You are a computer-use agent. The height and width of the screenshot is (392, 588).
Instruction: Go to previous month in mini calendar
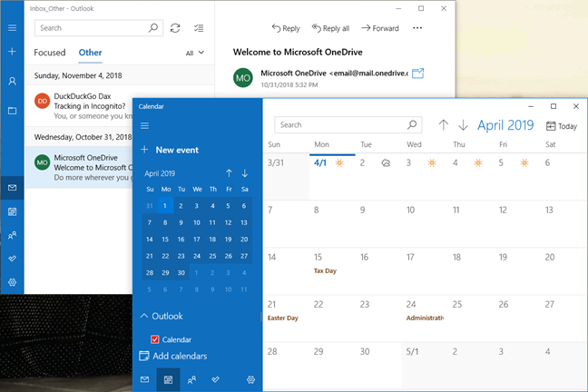tap(229, 173)
